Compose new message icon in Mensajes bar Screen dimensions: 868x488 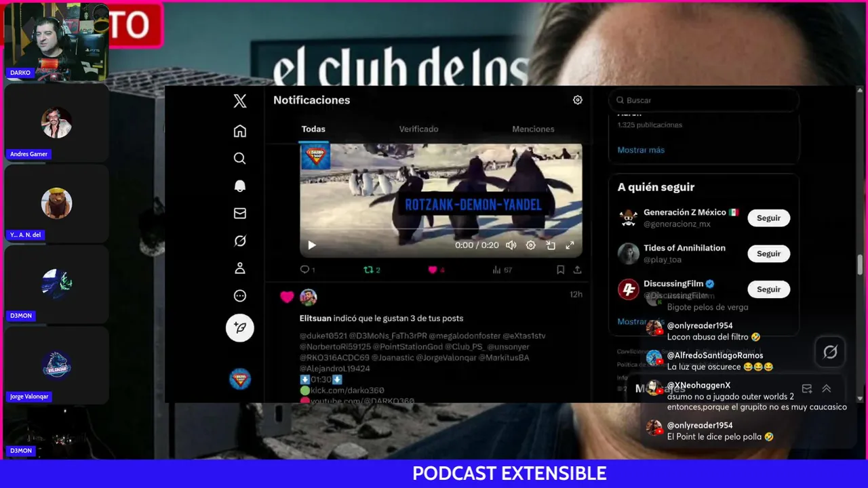tap(807, 388)
